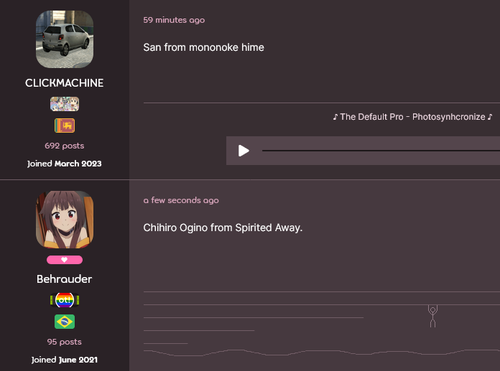Open Behrauder's anime girl avatar
Screen dimensions: 500x371
click(x=65, y=220)
